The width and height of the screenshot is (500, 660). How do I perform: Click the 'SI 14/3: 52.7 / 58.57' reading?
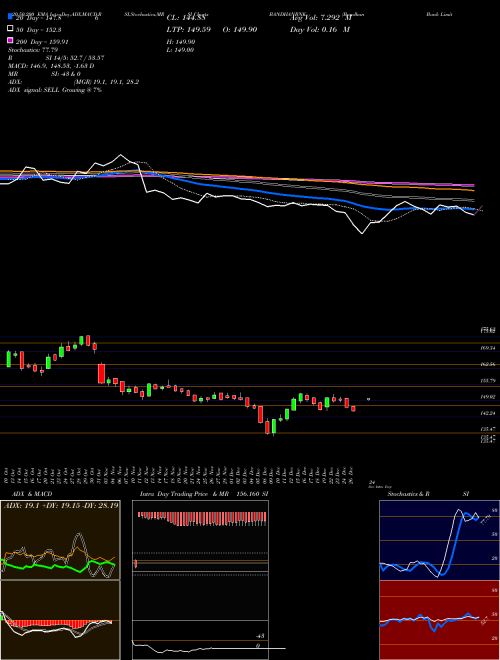coord(75,58)
